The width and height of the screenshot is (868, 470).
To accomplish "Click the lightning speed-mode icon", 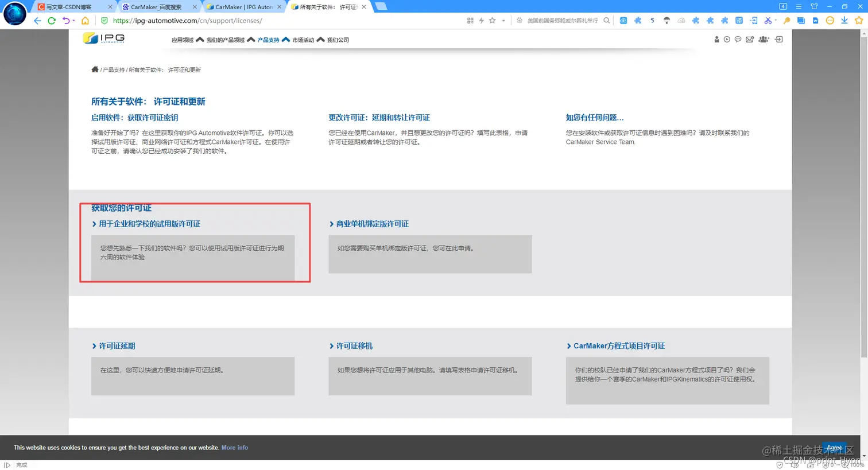I will [481, 21].
